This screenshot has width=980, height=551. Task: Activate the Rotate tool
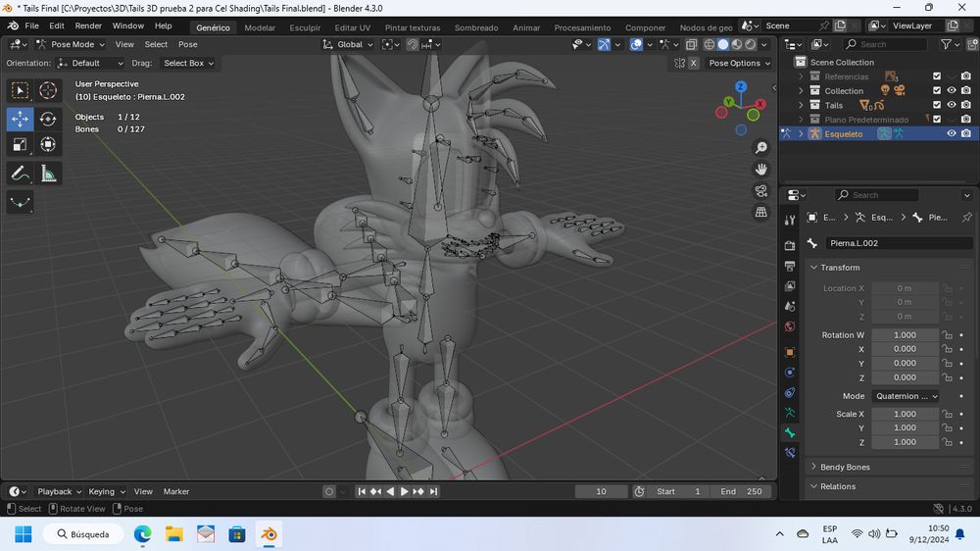coord(48,119)
